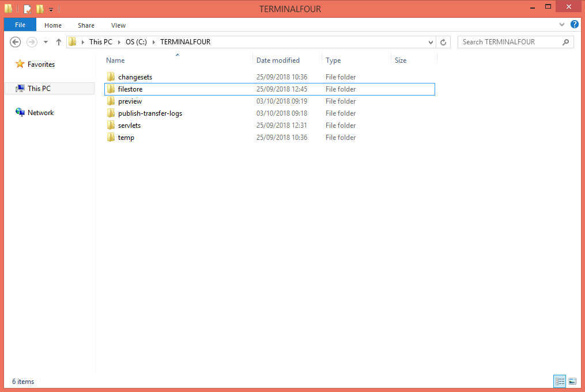Refresh the TERMINALFOUR folder view
This screenshot has height=392, width=585.
coord(443,41)
